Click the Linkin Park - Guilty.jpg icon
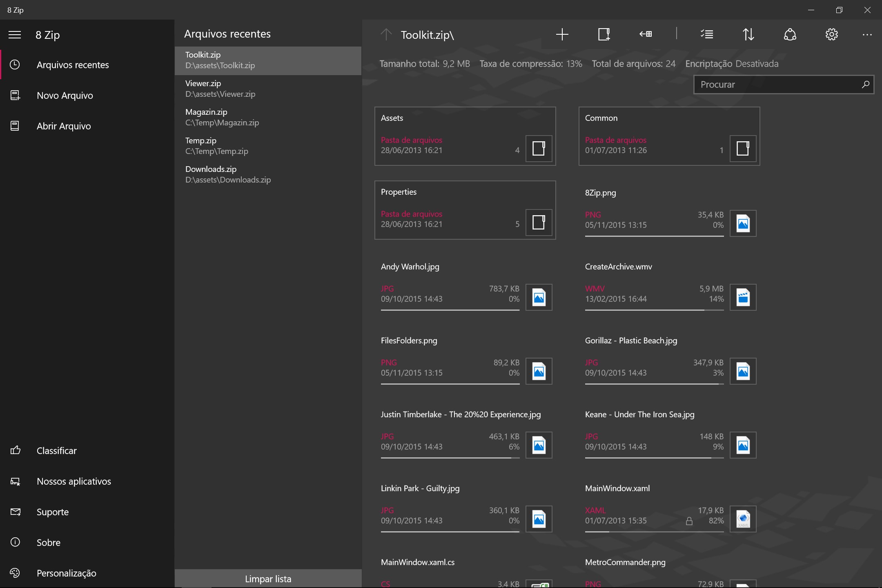The width and height of the screenshot is (882, 588). tap(539, 519)
